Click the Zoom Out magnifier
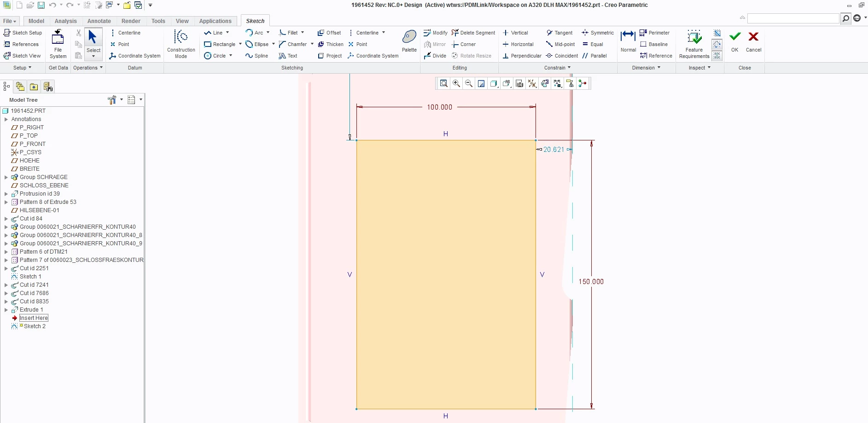 click(x=469, y=83)
